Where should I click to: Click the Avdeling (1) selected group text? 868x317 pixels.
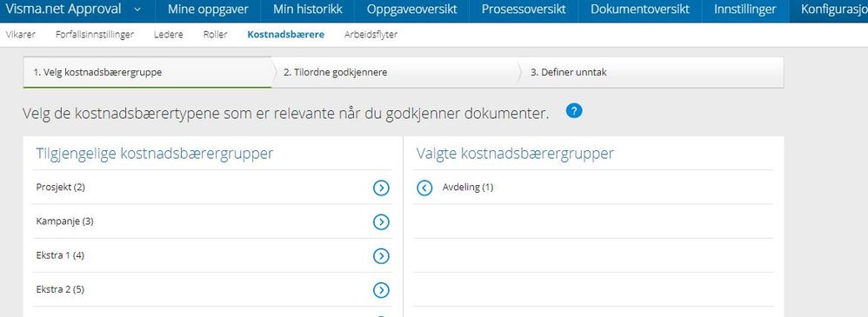[468, 188]
